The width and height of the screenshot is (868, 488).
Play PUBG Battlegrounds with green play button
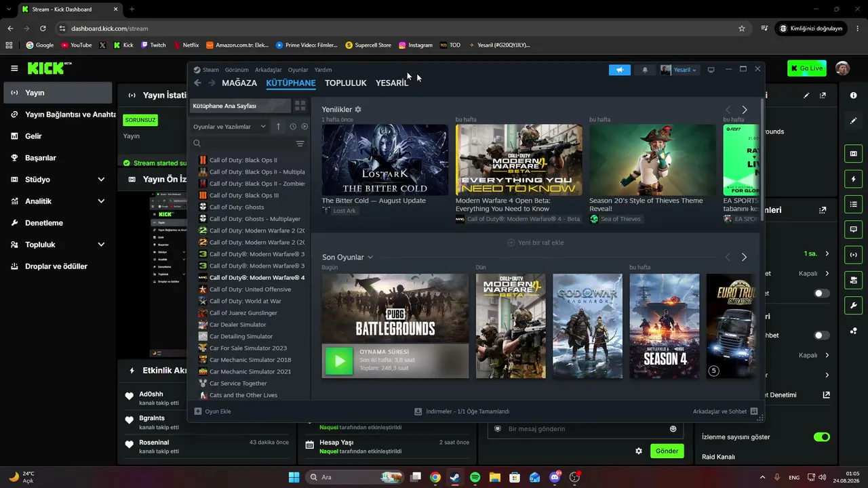339,361
